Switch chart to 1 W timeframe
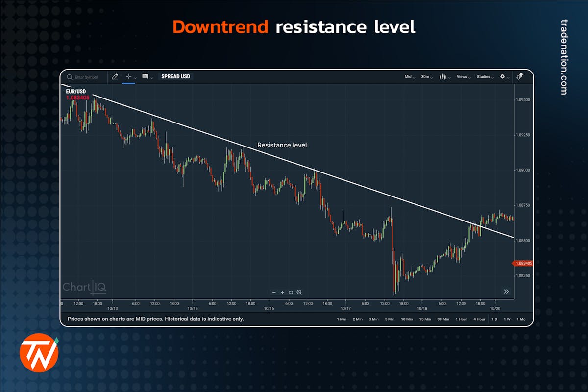The height and width of the screenshot is (392, 588). tap(507, 319)
